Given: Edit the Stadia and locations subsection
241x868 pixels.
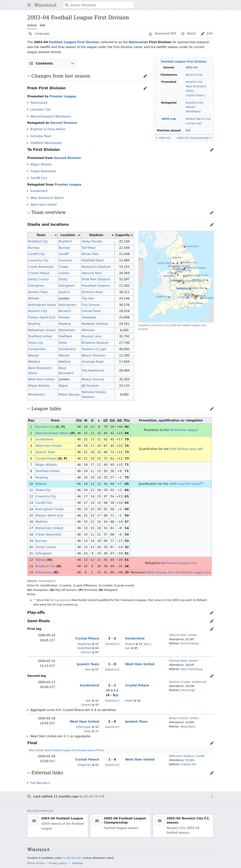Looking at the screenshot, I should tap(212, 225).
